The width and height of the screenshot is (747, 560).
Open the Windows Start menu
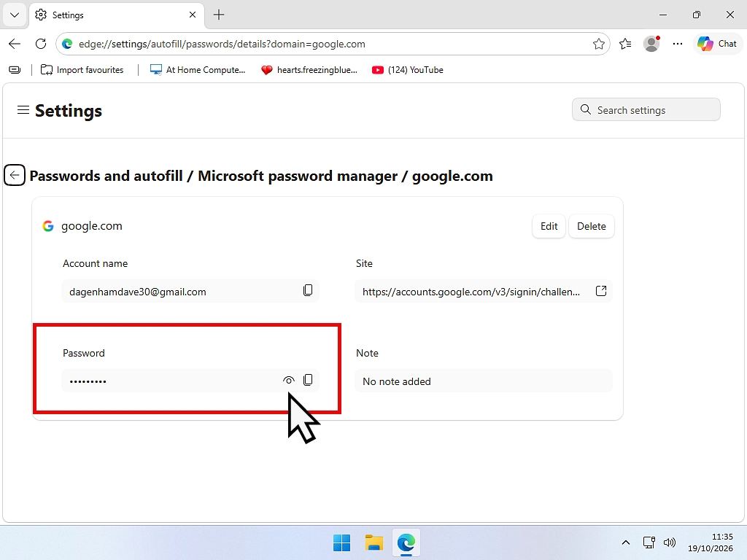click(341, 542)
